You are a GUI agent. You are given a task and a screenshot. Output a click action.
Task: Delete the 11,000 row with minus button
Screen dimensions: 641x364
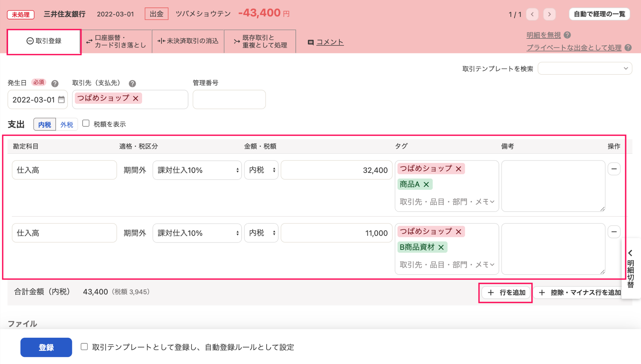tap(614, 232)
